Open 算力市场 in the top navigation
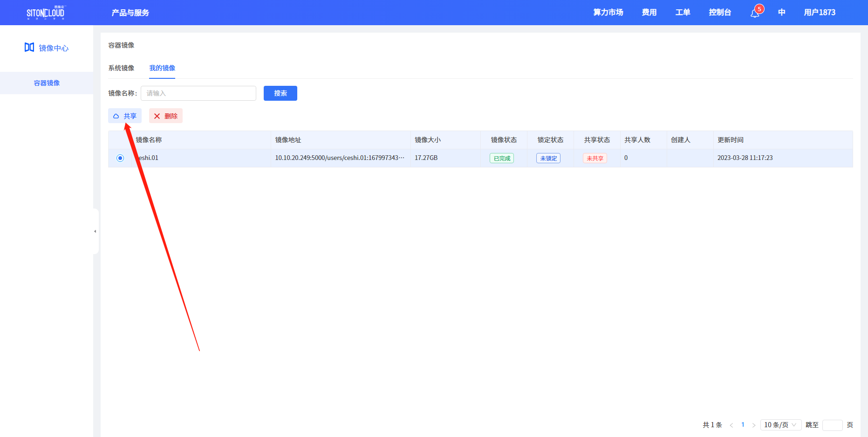 [x=608, y=13]
